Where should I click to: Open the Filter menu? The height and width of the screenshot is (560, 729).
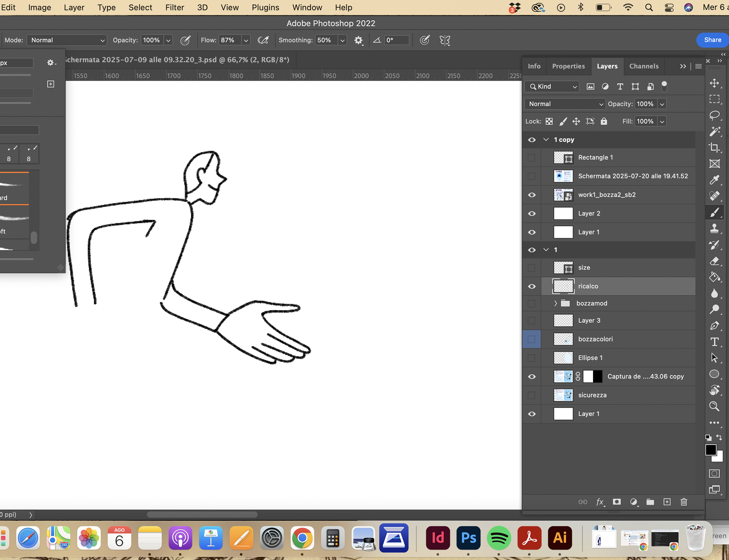tap(175, 8)
